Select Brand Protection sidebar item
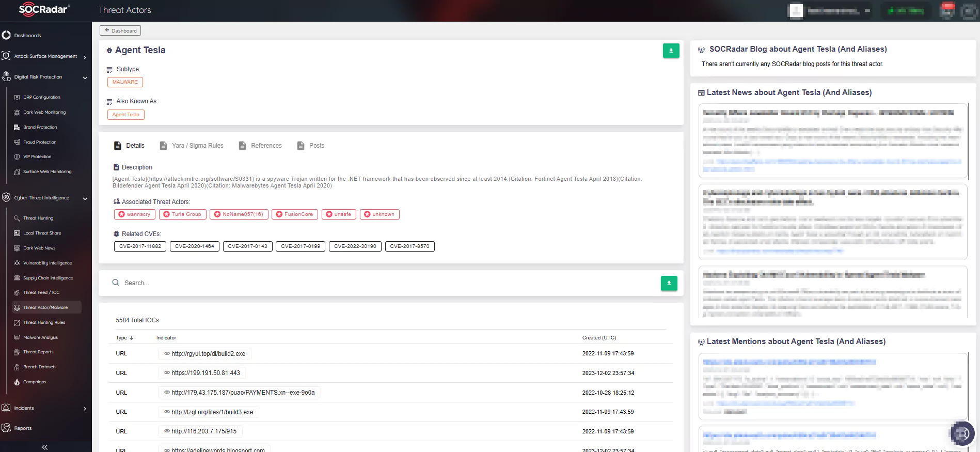Image resolution: width=980 pixels, height=452 pixels. pos(40,127)
